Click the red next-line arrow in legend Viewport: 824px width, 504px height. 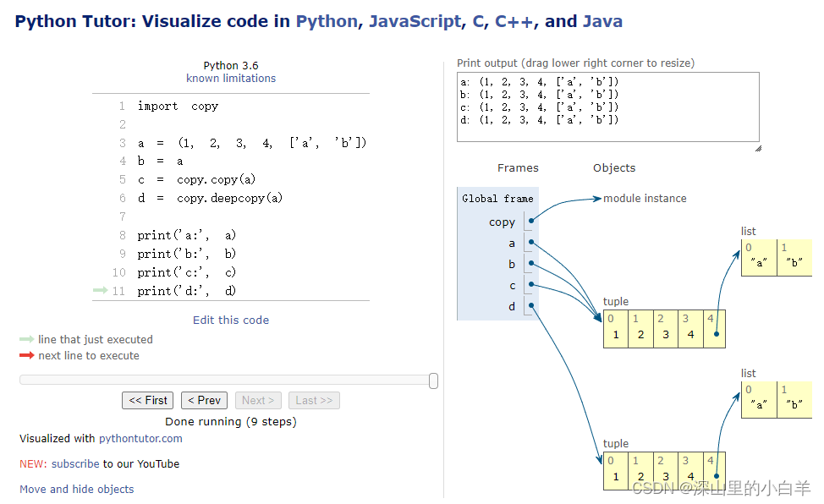[x=27, y=356]
